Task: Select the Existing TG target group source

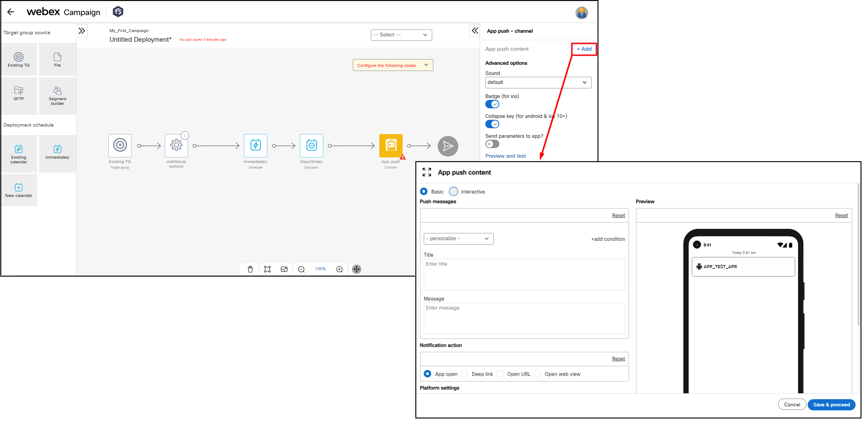Action: (19, 59)
